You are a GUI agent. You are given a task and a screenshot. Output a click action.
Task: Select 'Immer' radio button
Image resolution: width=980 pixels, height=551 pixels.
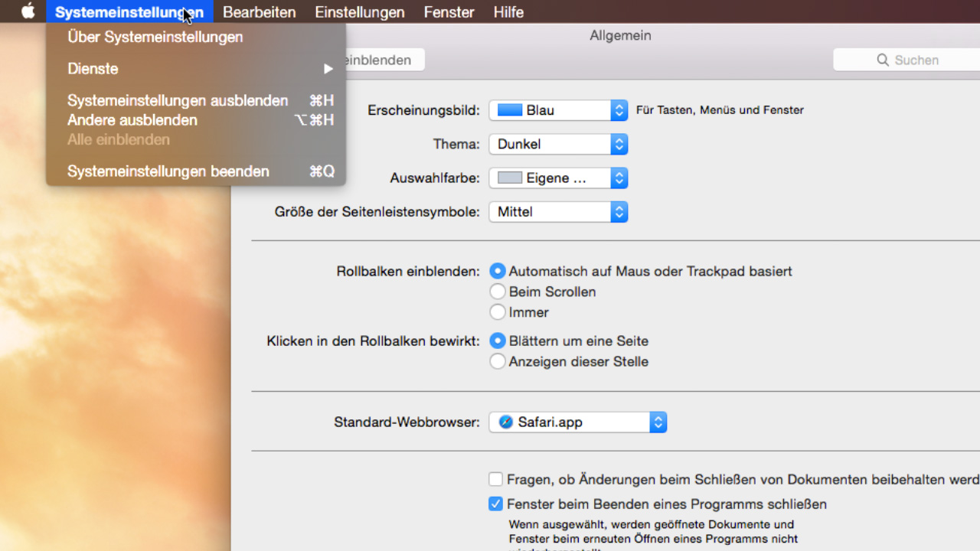pos(498,312)
